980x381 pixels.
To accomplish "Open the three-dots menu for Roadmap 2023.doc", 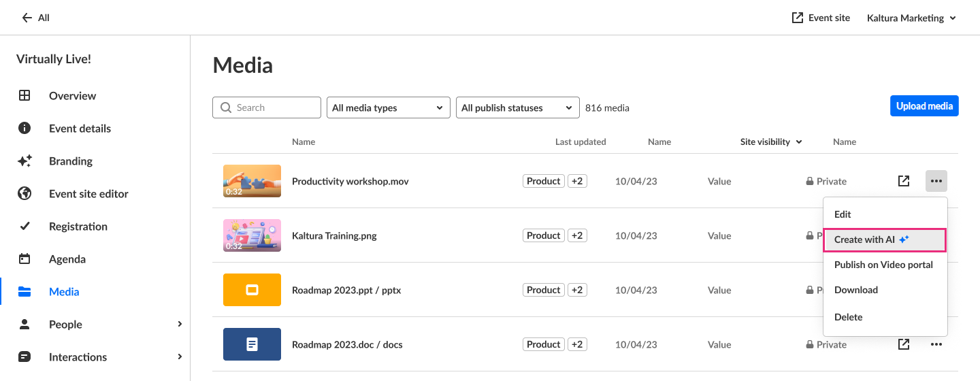I will (936, 344).
